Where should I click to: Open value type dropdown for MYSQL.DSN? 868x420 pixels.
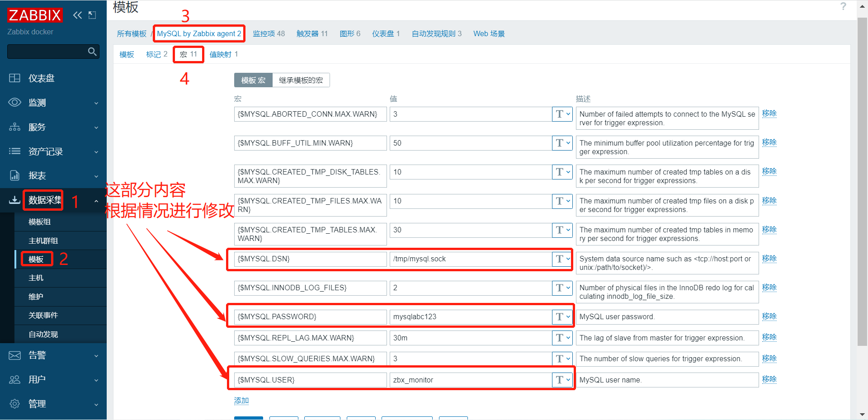click(562, 259)
